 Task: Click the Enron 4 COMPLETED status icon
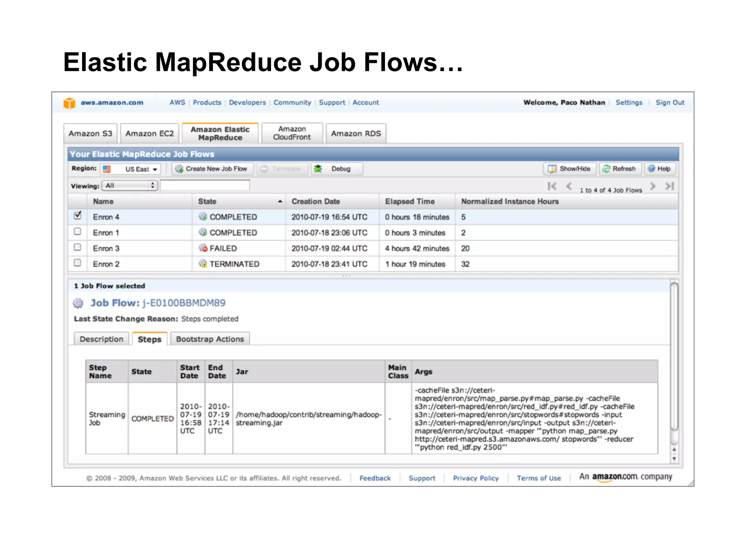pos(203,217)
